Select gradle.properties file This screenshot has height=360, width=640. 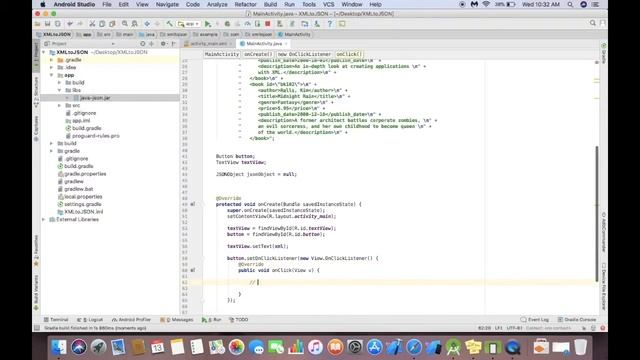[85, 174]
